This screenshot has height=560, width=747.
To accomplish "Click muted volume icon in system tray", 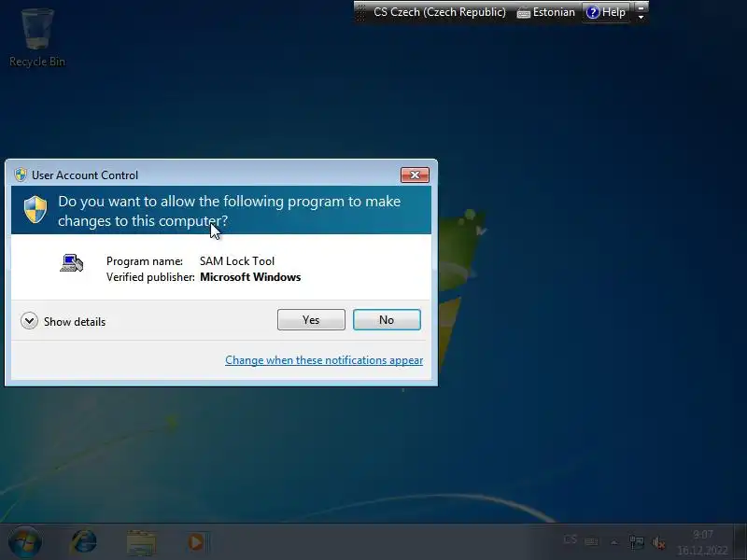I will (x=659, y=542).
